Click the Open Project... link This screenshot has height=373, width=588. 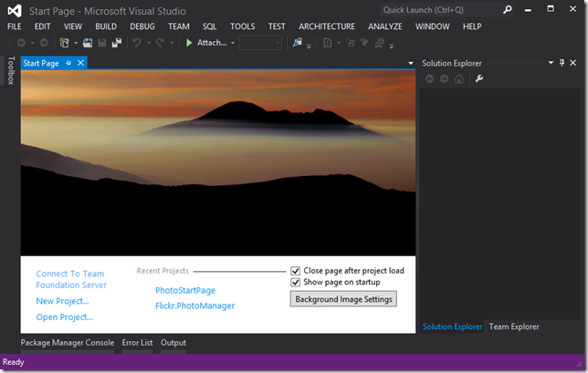pyautogui.click(x=64, y=317)
